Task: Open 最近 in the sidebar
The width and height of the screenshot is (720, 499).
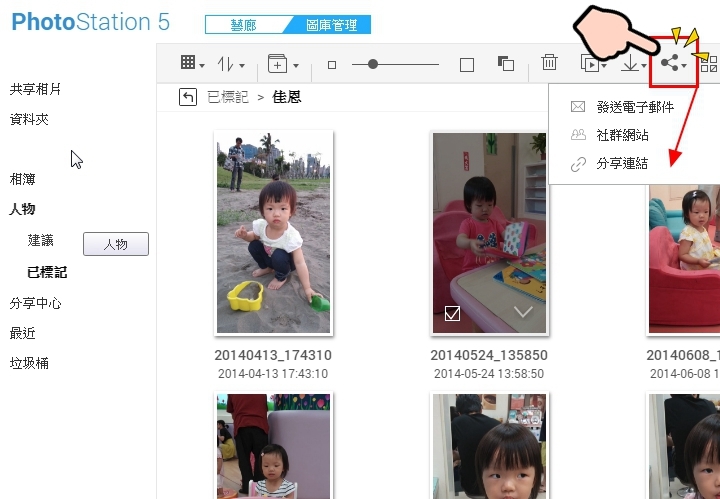Action: click(22, 333)
